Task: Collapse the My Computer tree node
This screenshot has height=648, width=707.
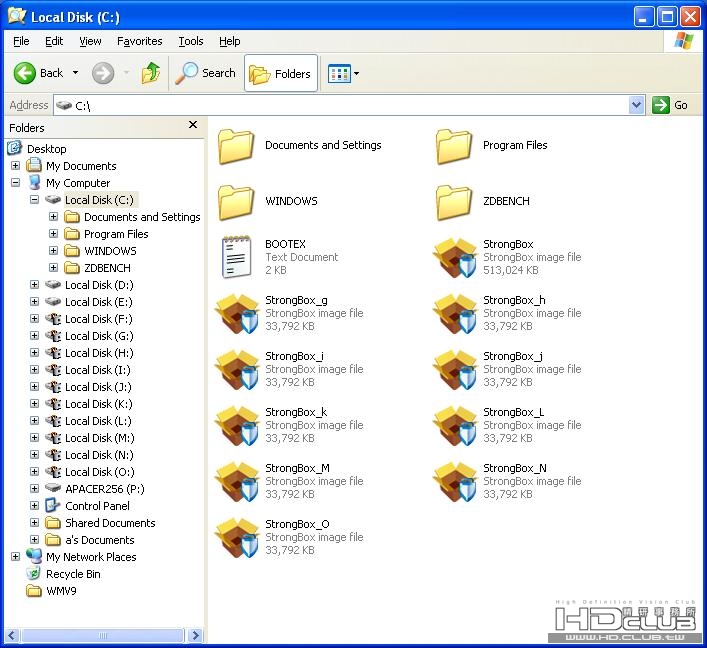Action: pos(16,183)
